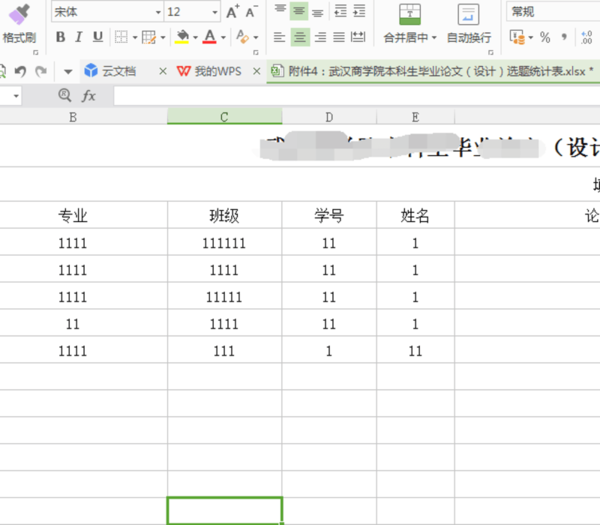
Task: Decrease font size with the A- icon
Action: pos(251,12)
